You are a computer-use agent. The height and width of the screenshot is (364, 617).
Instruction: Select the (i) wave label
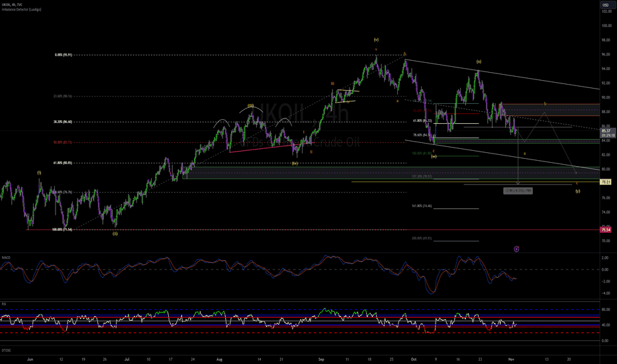pos(39,173)
